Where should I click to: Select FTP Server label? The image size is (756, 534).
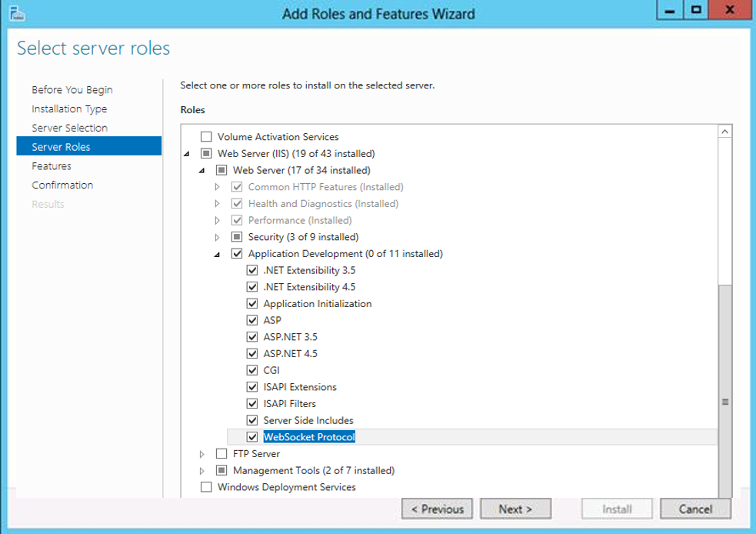[257, 454]
